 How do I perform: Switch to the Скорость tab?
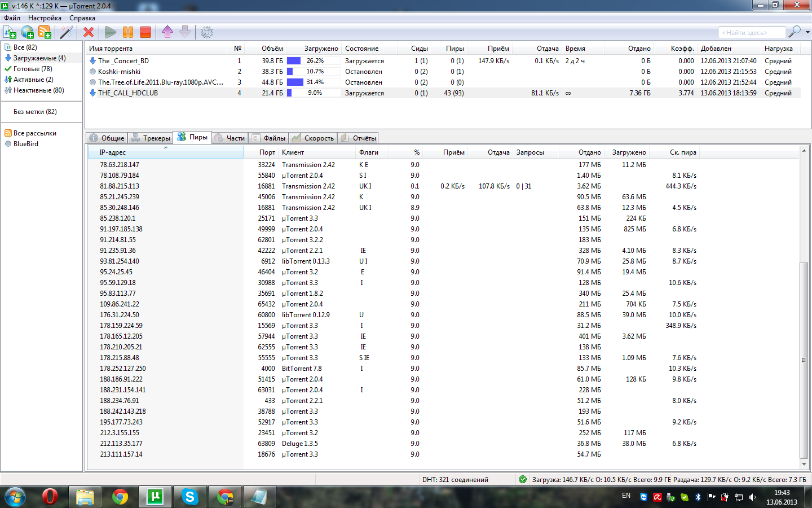click(313, 138)
